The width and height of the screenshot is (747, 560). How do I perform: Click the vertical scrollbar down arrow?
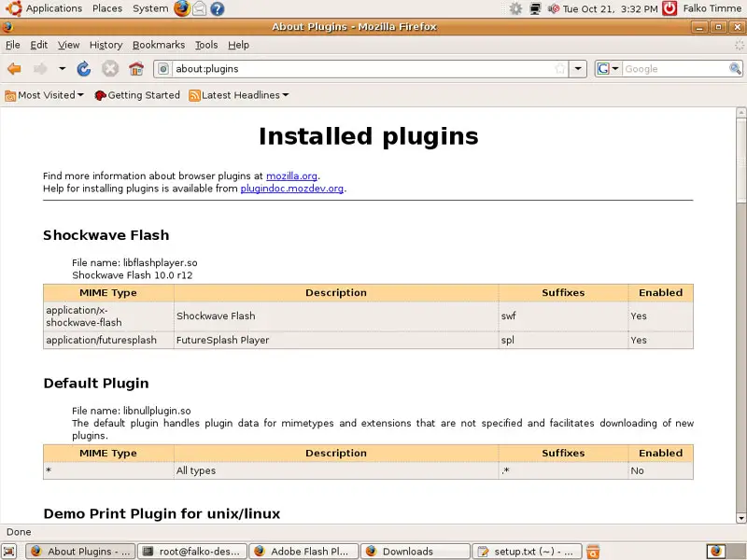pos(740,518)
